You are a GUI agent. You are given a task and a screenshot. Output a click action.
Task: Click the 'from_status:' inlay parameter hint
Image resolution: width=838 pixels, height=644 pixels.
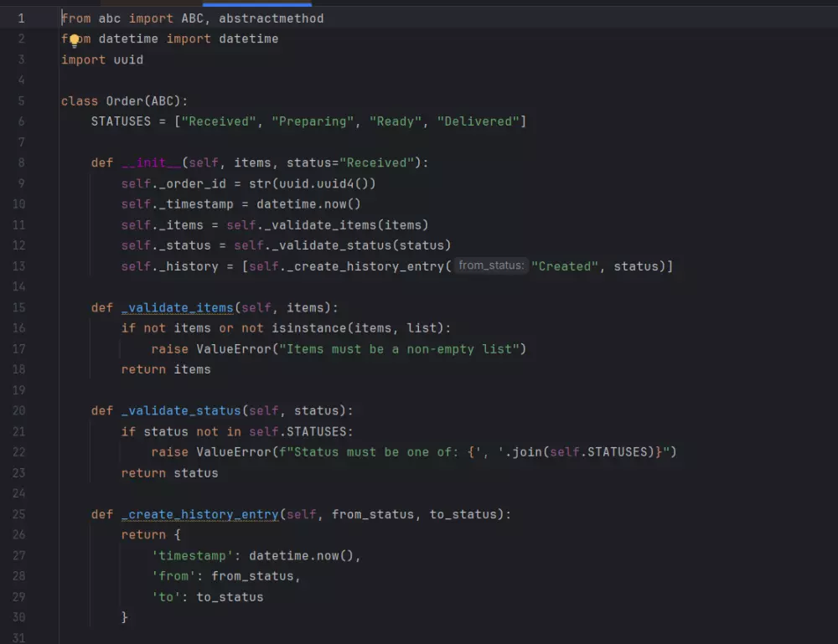(x=491, y=265)
